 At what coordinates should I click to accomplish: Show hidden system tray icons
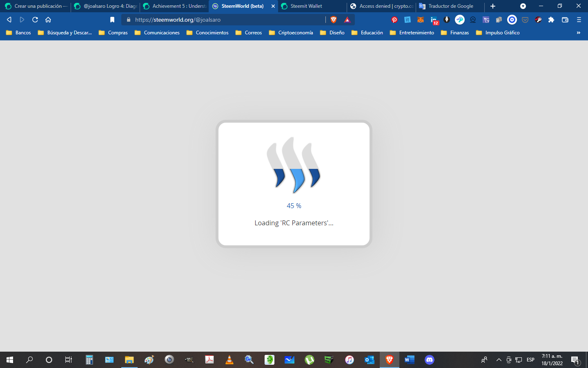pyautogui.click(x=499, y=360)
